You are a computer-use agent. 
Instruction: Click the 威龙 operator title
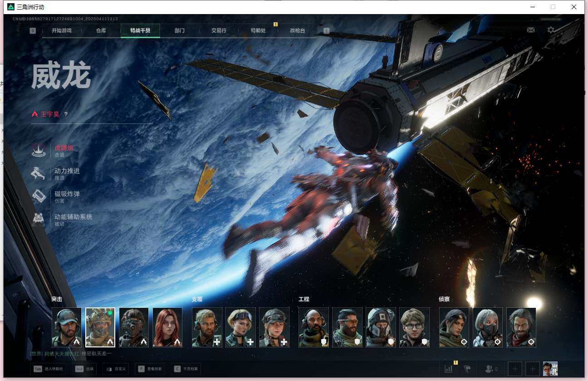61,75
